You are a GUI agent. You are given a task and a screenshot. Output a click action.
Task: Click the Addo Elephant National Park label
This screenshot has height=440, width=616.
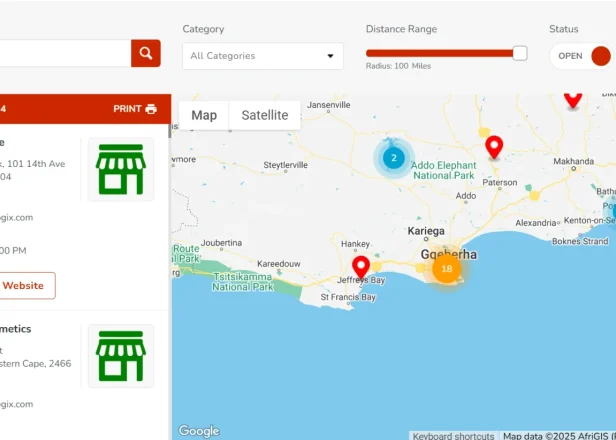pos(444,170)
